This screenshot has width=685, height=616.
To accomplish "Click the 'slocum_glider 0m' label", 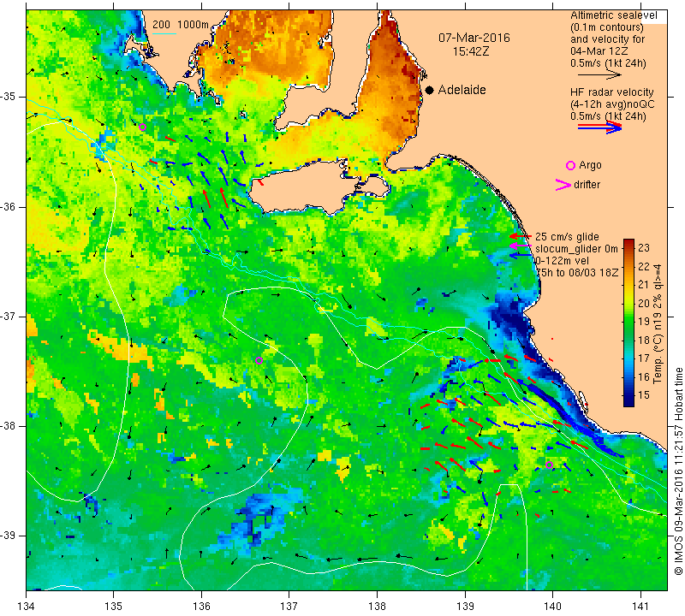I will [576, 249].
